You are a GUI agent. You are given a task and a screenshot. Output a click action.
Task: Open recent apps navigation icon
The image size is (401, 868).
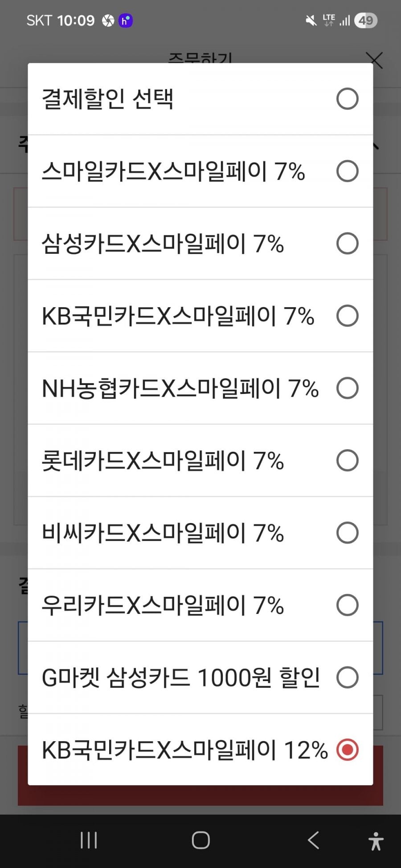point(89,840)
